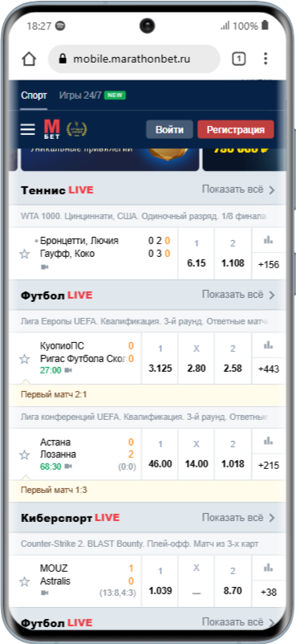The image size is (296, 644).
Task: Add MOUZ vs Astralis to favorites
Action: tap(25, 581)
